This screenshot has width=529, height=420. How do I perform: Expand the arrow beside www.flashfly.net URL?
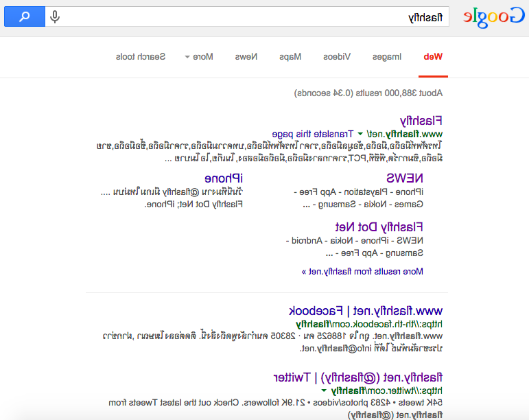(x=360, y=134)
